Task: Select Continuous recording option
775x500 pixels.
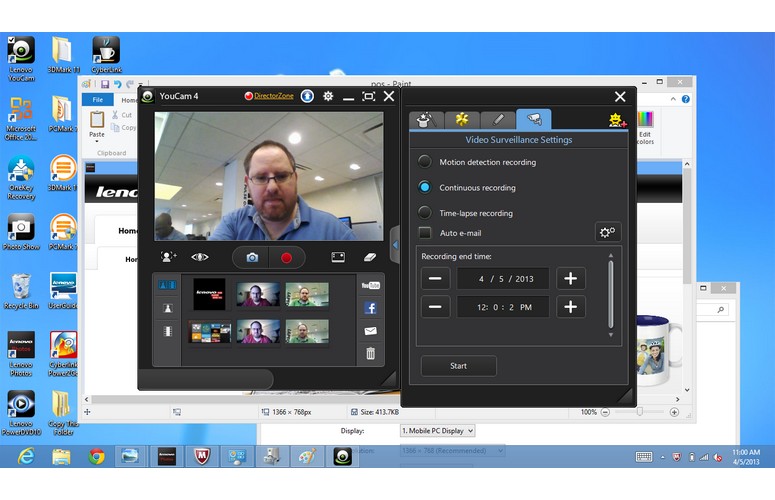Action: (x=425, y=187)
